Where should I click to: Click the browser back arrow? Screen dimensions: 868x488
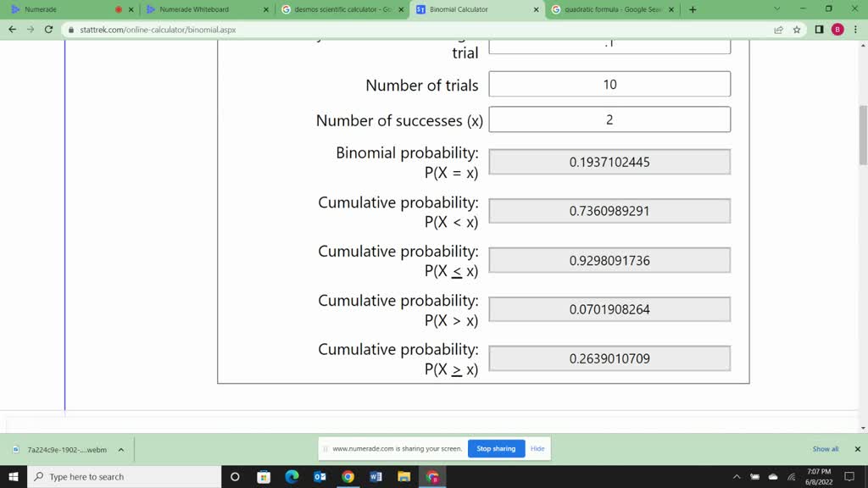pyautogui.click(x=12, y=28)
